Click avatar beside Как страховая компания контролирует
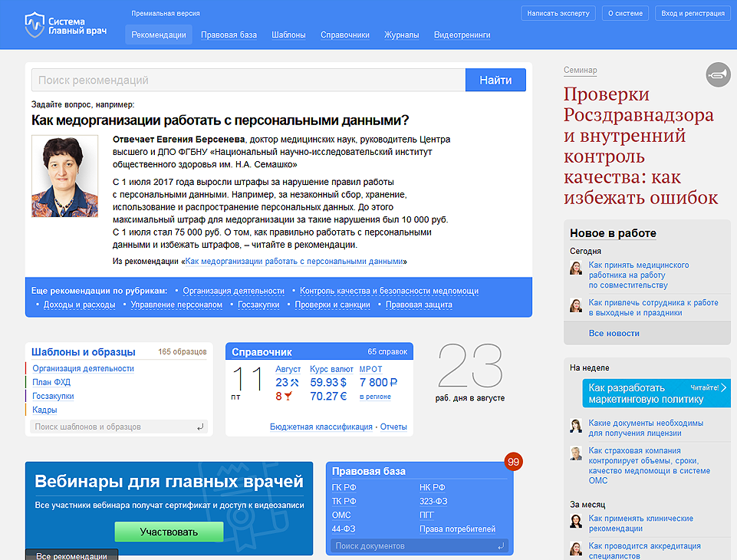This screenshot has width=737, height=560. [x=576, y=453]
